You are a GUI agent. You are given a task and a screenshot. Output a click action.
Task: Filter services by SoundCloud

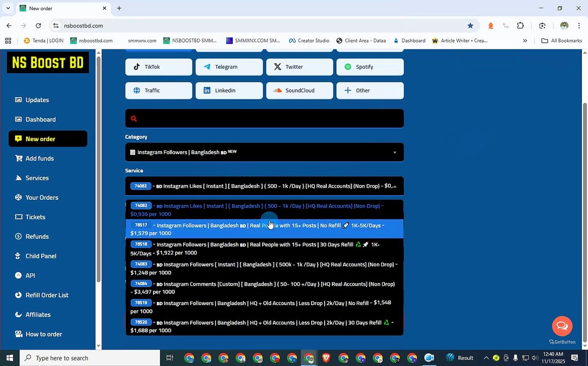point(300,90)
